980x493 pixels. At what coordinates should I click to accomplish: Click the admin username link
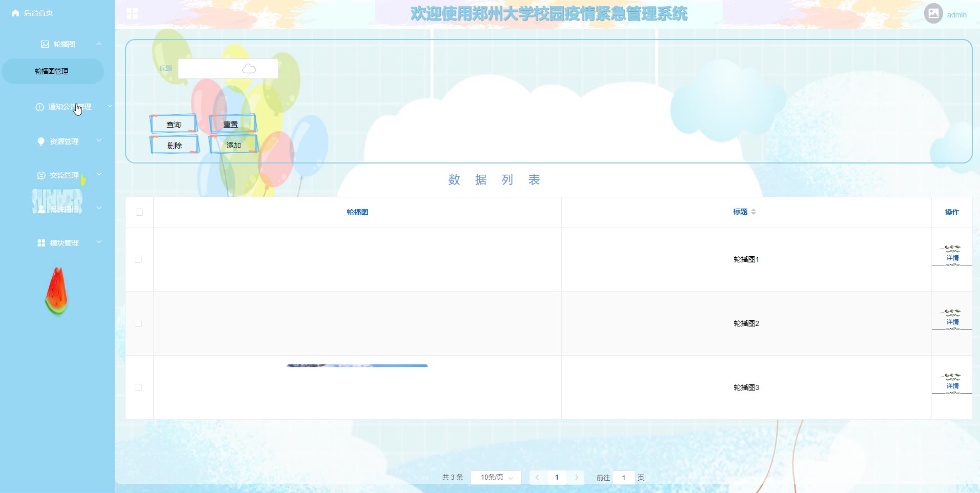point(956,15)
